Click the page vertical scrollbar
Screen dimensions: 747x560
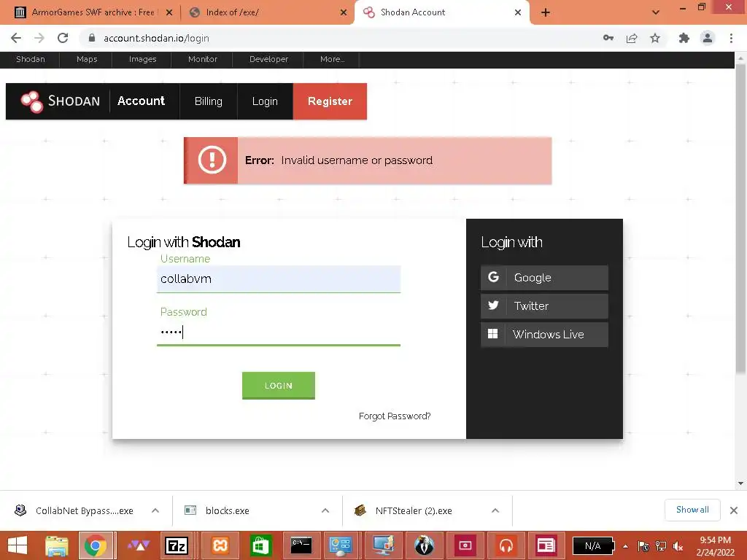click(x=740, y=219)
